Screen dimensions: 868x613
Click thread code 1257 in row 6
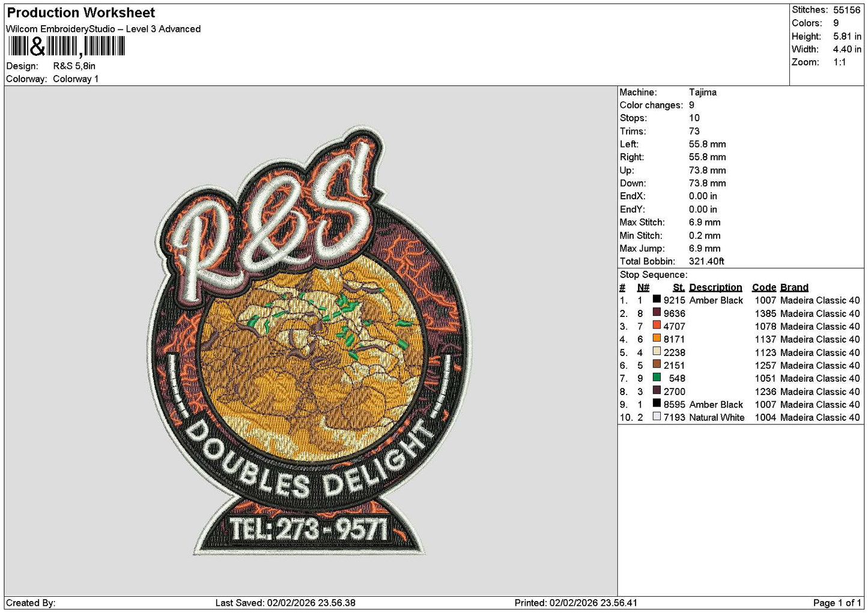pos(765,365)
